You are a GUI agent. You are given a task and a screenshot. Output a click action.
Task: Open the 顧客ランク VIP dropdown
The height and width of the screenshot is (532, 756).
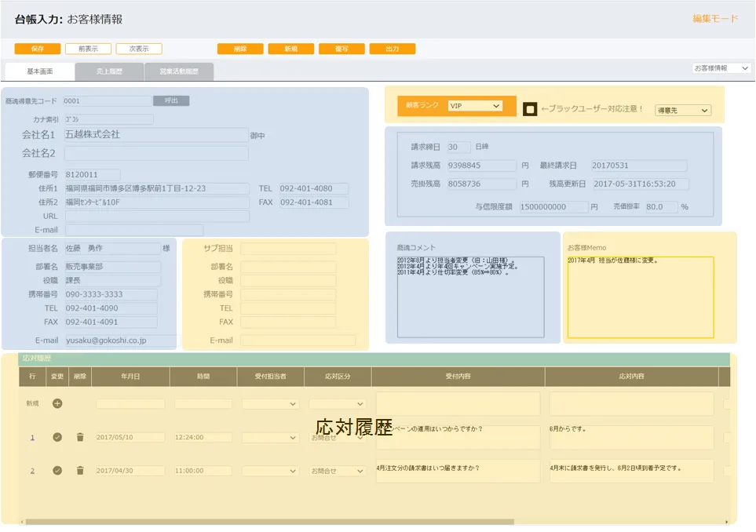coord(475,105)
